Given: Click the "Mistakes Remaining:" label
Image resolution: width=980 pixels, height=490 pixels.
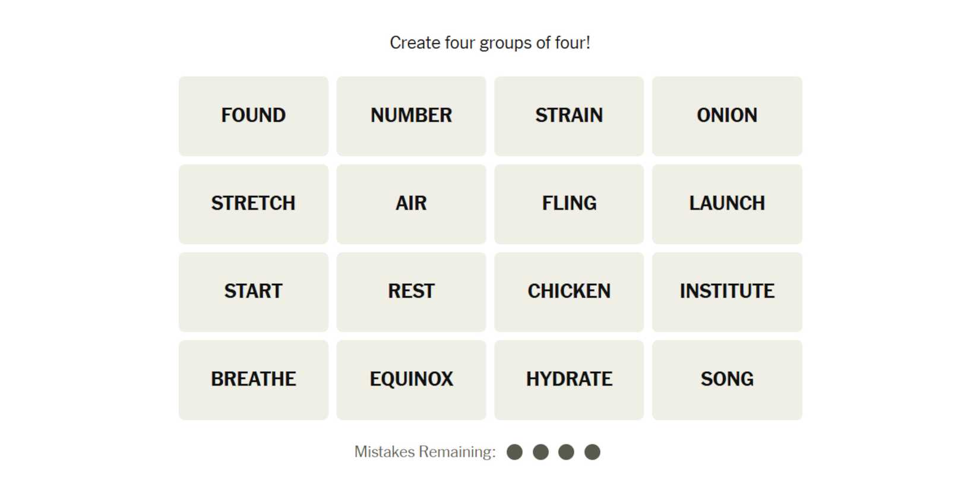Looking at the screenshot, I should tap(425, 452).
